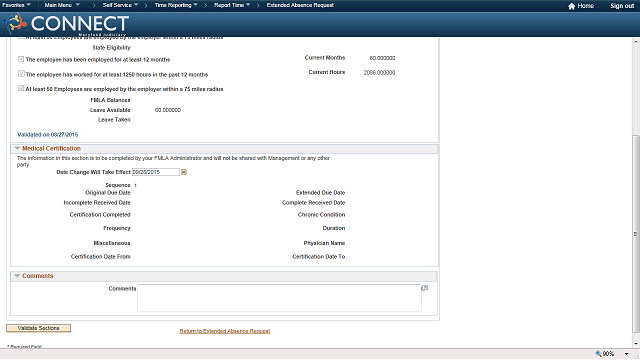Click the Current Months value 60.000000
This screenshot has height=360, width=640.
[382, 58]
